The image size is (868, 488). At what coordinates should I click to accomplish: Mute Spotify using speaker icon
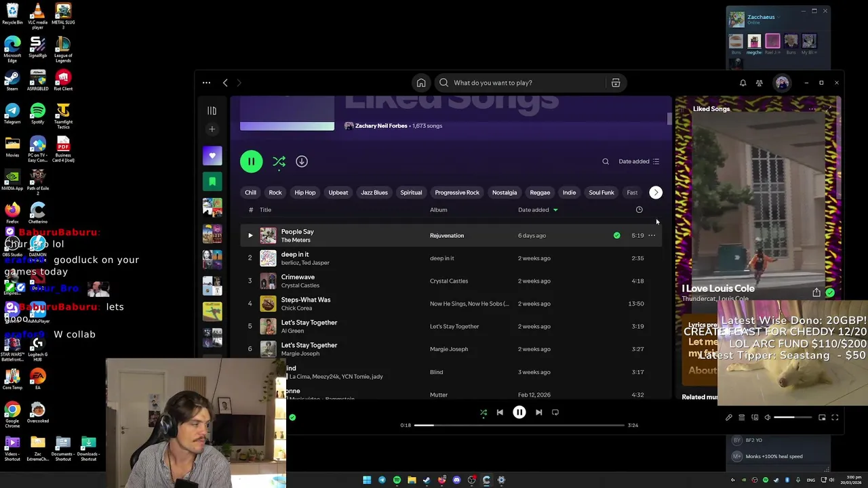tap(768, 418)
